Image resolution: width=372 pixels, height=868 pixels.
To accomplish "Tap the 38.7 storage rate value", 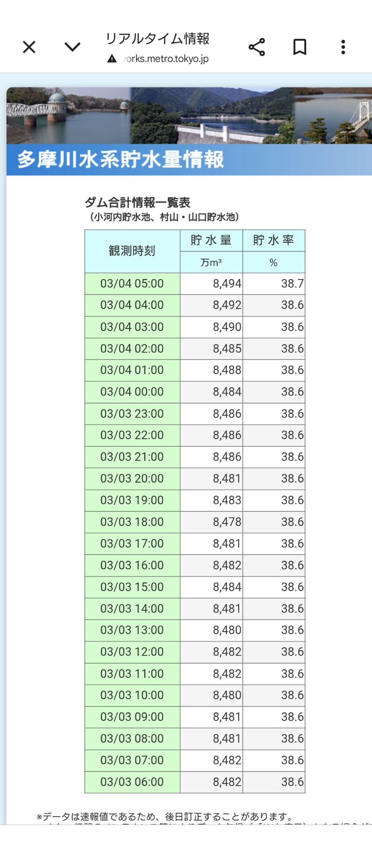I will 292,284.
